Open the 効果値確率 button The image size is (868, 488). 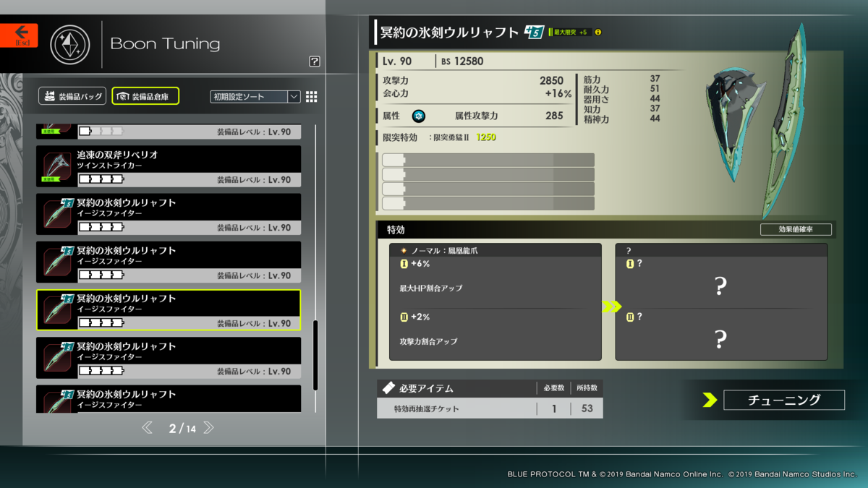click(796, 229)
